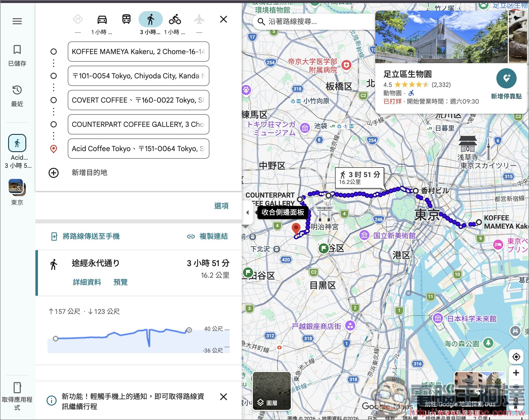The height and width of the screenshot is (420, 529).
Task: Click the 浅草寺 temple landmark icon
Action: [468, 144]
